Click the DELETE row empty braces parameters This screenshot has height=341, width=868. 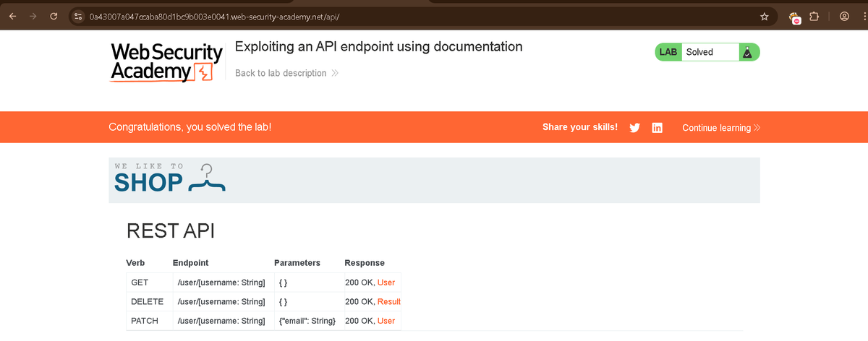click(283, 301)
